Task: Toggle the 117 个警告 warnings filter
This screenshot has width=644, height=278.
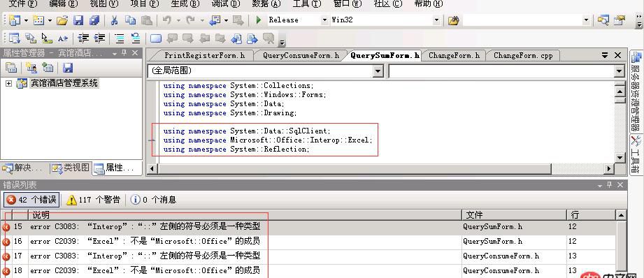Action: pyautogui.click(x=94, y=200)
